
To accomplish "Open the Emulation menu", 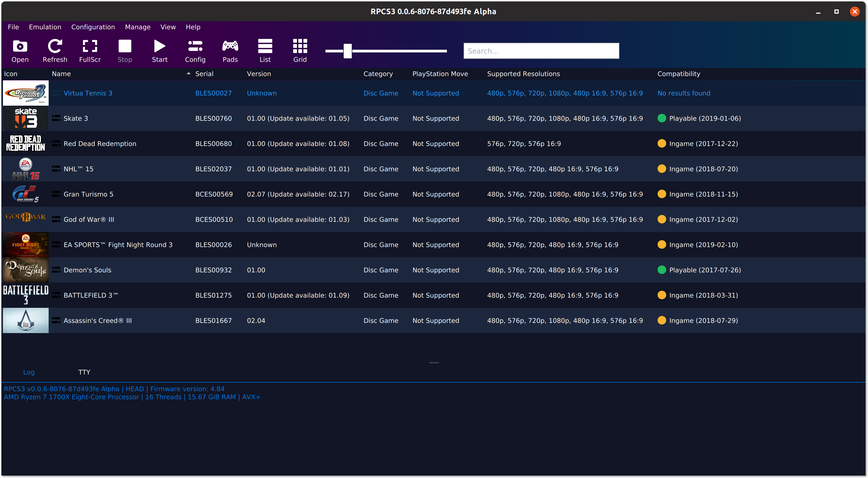I will [45, 27].
